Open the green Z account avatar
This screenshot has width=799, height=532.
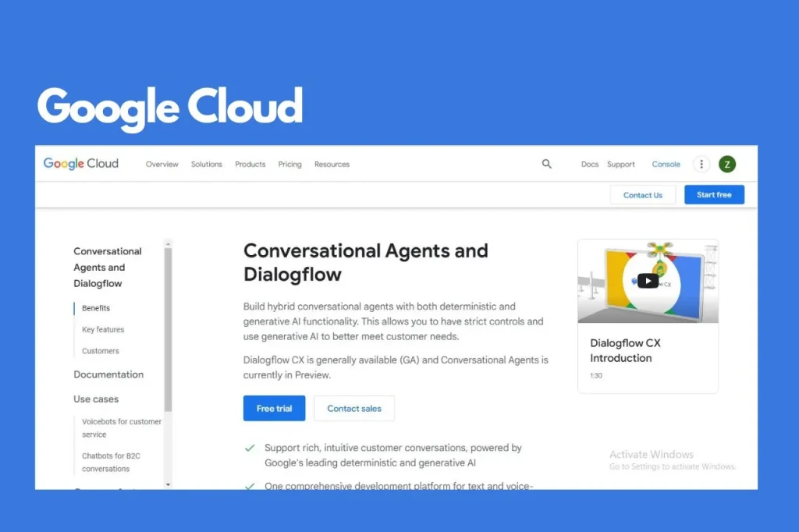[x=727, y=164]
